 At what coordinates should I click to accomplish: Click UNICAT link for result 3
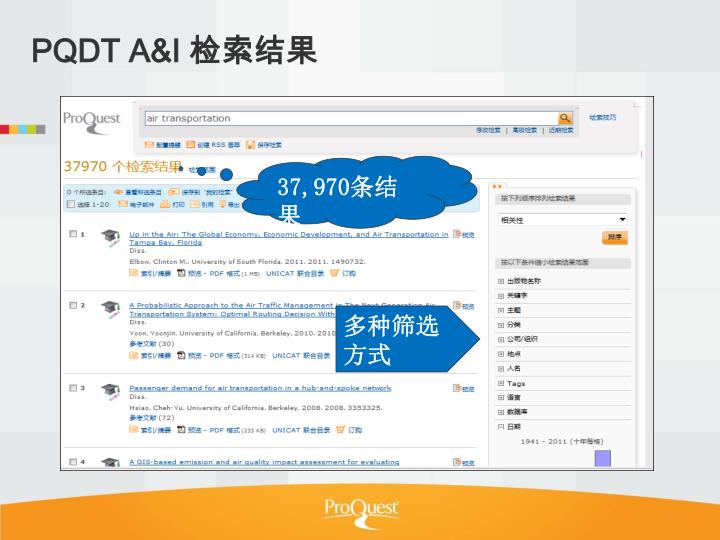[x=301, y=430]
